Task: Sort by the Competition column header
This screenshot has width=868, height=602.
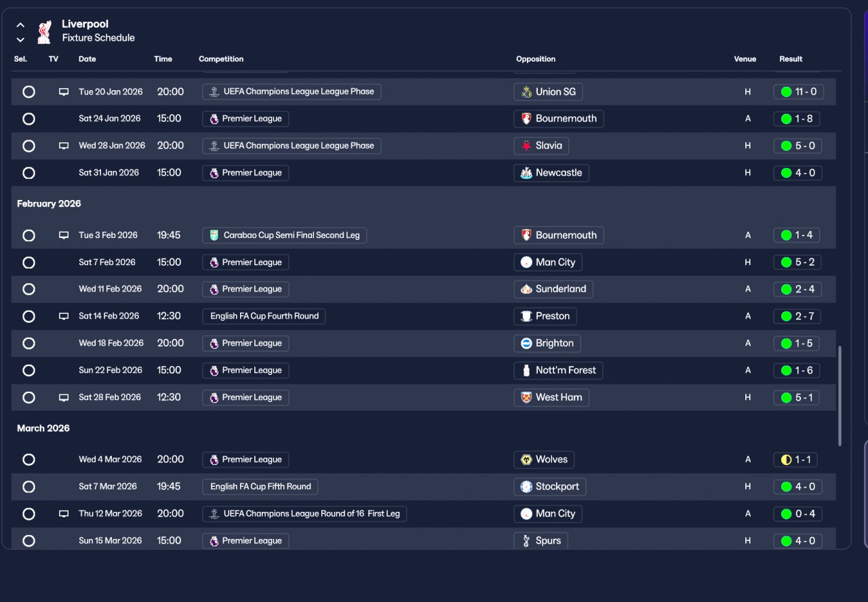Action: (x=221, y=59)
